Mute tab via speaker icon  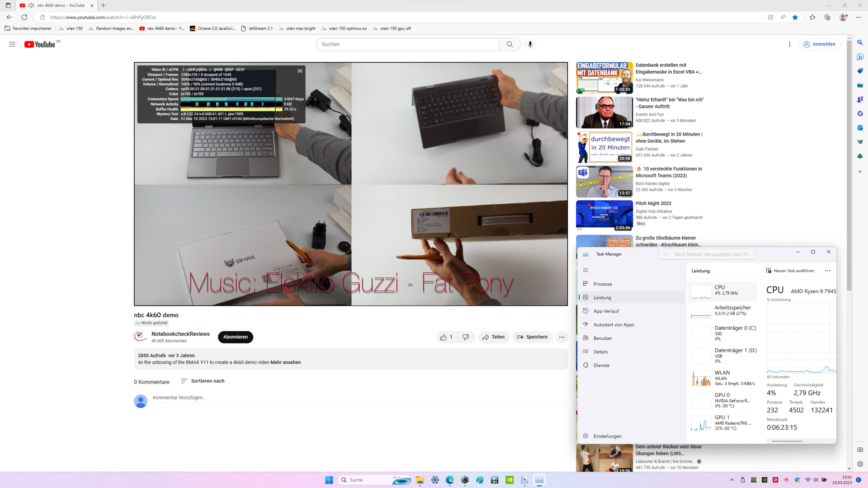pos(31,5)
